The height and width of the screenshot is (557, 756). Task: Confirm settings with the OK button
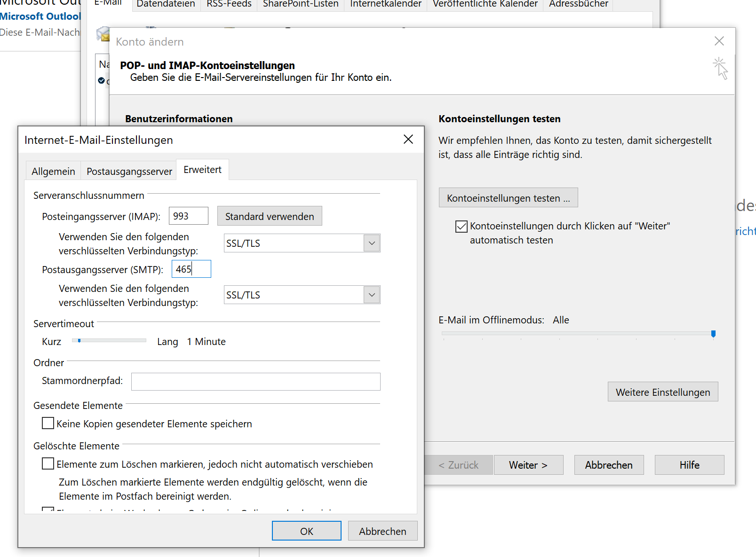pos(306,531)
